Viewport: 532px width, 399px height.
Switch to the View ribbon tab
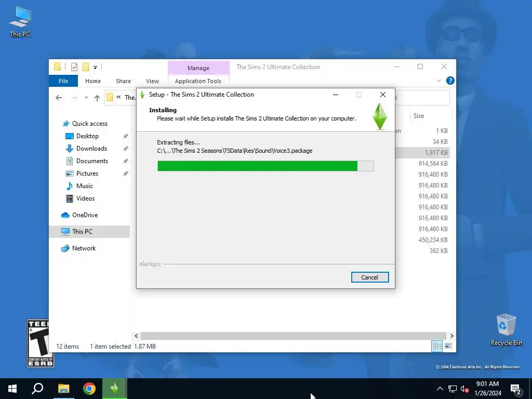[x=152, y=81]
